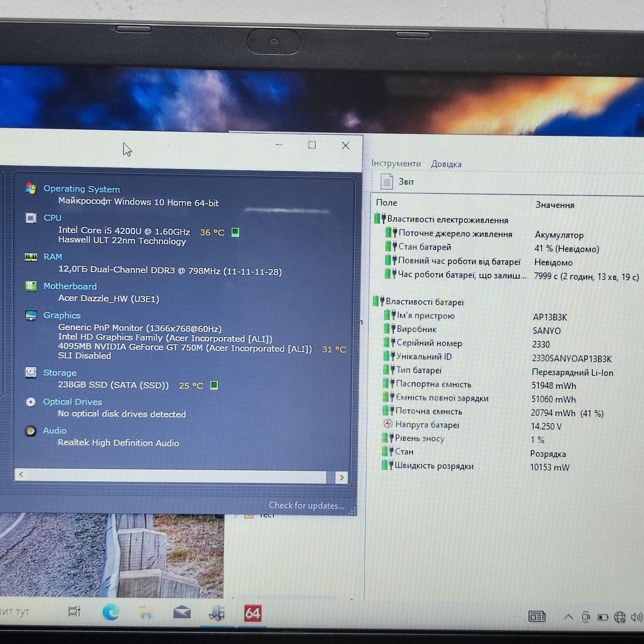Click the RAM module icon in Speccy
Screen dimensions: 644x644
pos(31,257)
